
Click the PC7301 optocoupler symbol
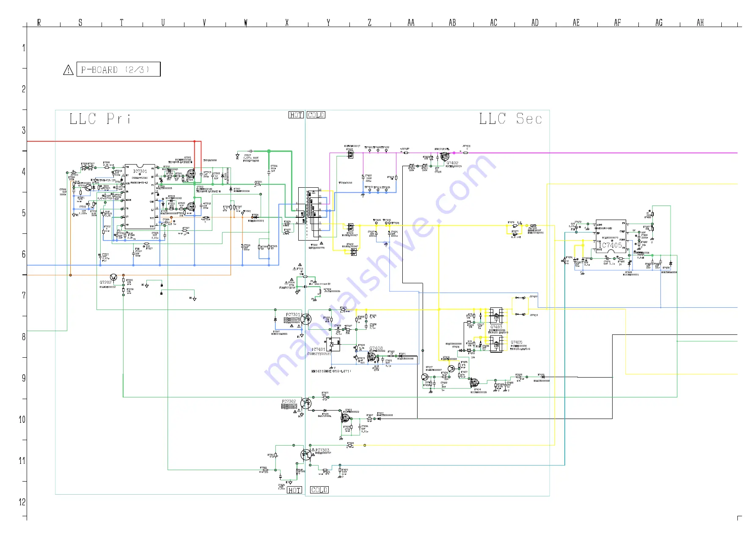click(x=306, y=320)
